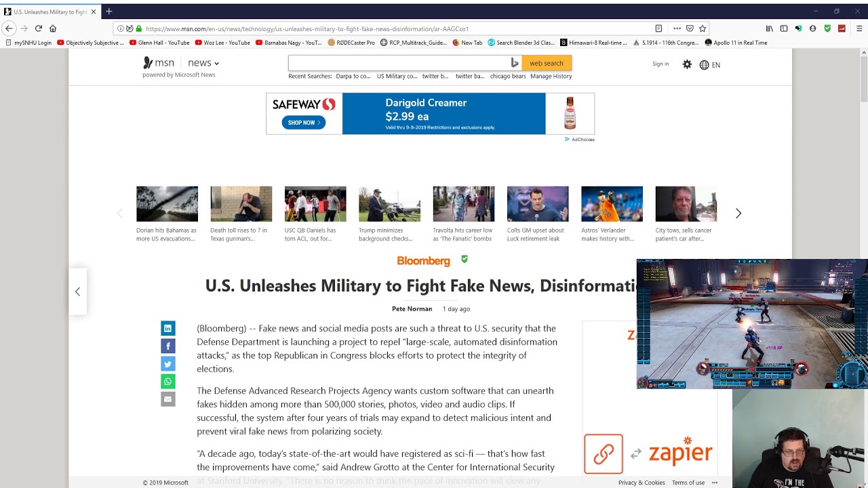
Task: Open Manage History link
Action: click(551, 76)
